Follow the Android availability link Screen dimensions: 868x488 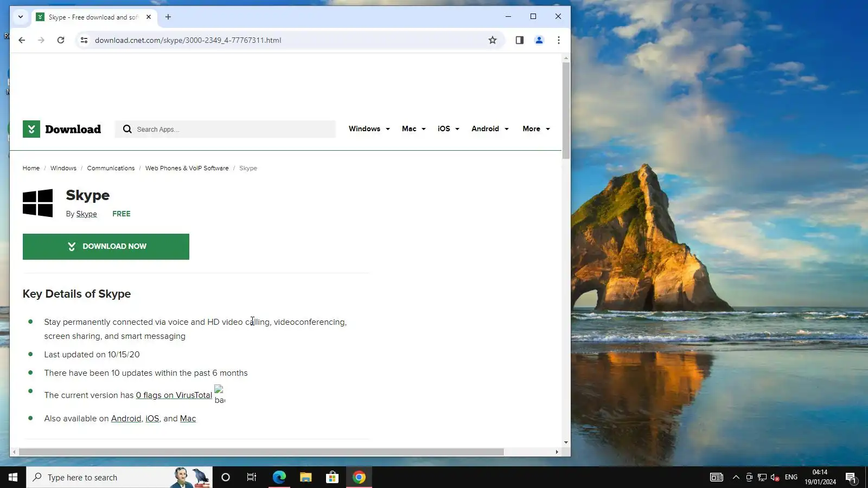126,419
